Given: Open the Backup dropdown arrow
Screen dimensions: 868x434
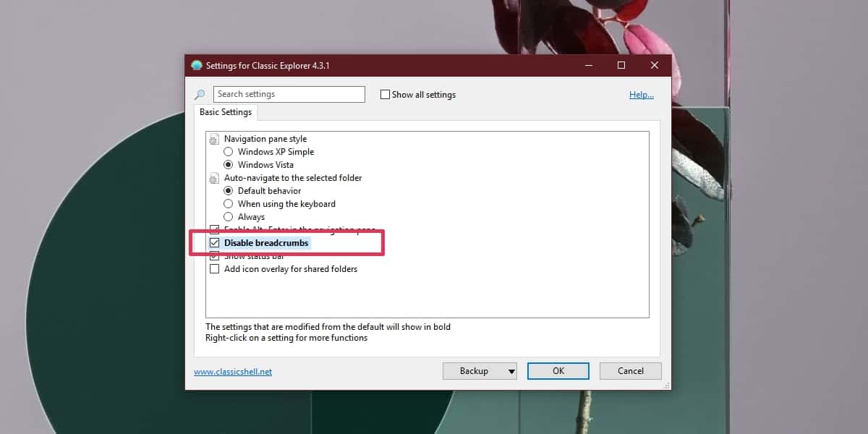Looking at the screenshot, I should coord(511,372).
